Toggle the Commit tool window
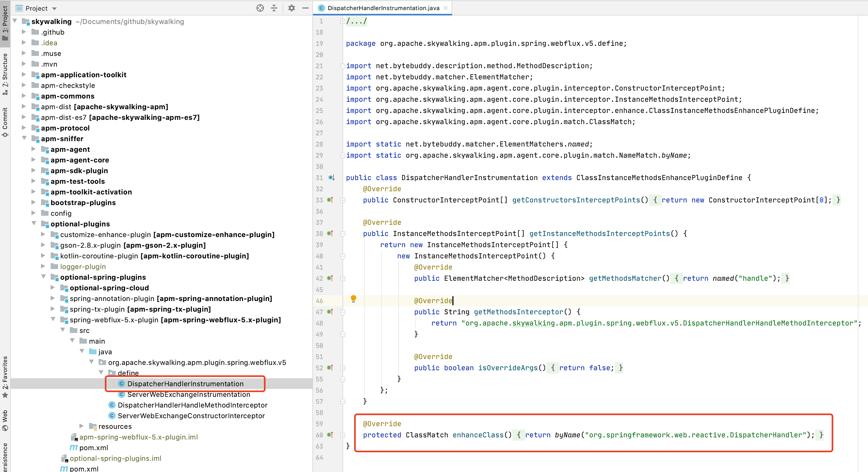 [5, 121]
